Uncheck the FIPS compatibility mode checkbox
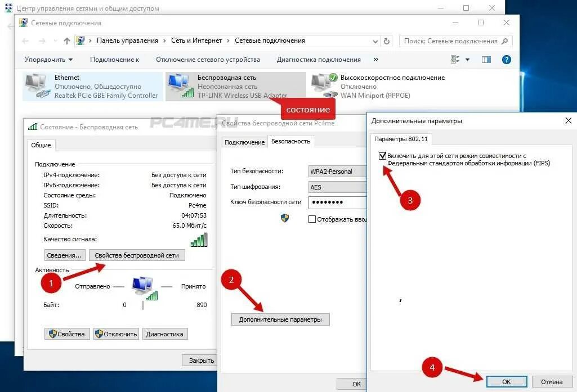The image size is (577, 392). [383, 156]
